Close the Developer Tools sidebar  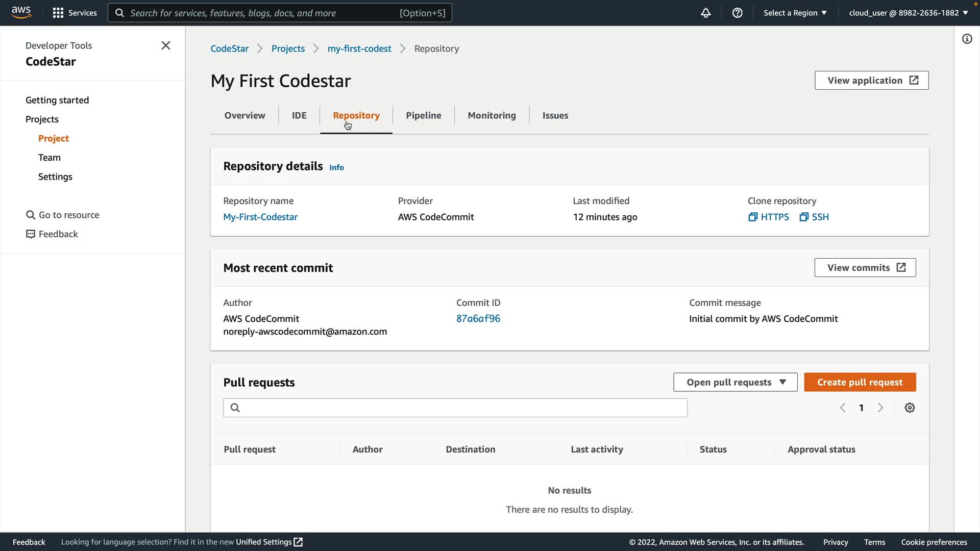point(166,45)
